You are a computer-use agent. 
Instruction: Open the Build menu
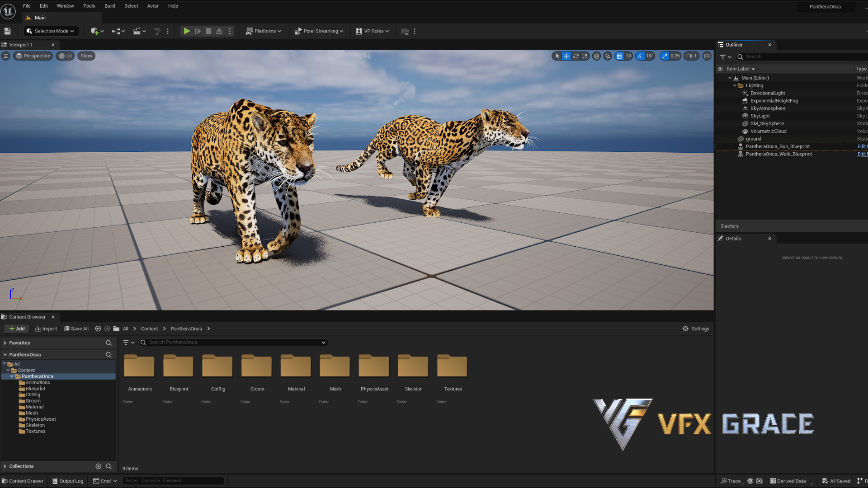coord(109,6)
